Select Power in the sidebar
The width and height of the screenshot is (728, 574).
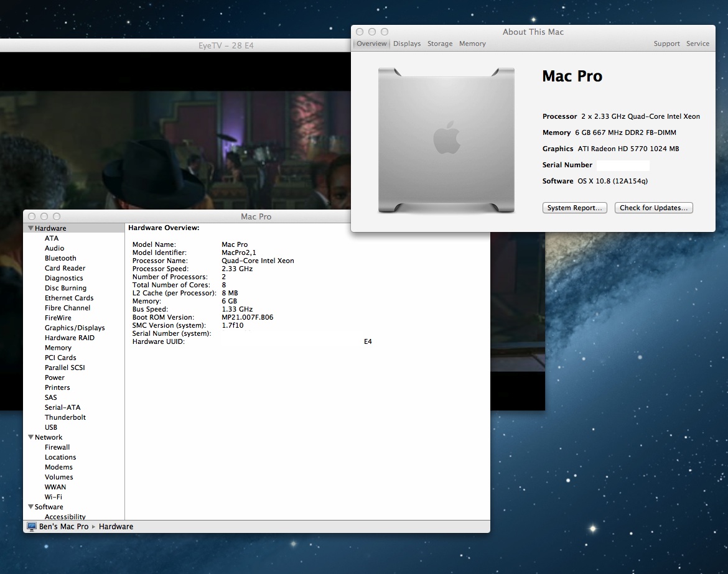tap(54, 377)
